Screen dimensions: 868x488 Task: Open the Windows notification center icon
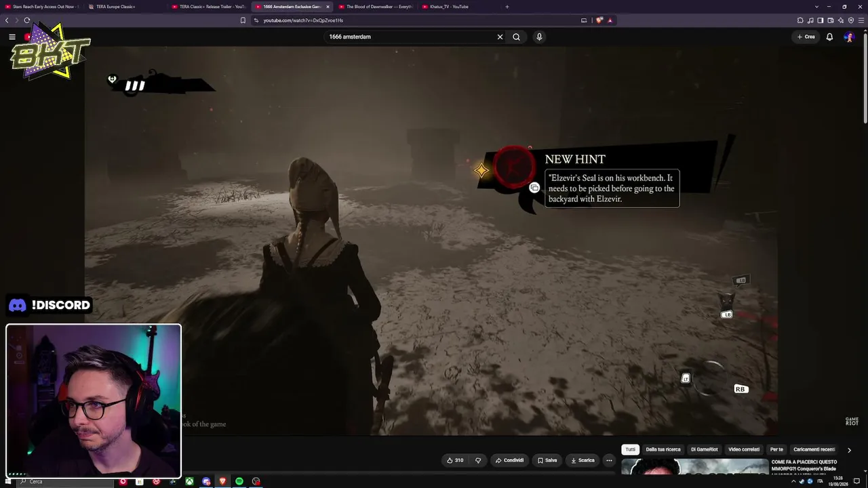(x=856, y=481)
